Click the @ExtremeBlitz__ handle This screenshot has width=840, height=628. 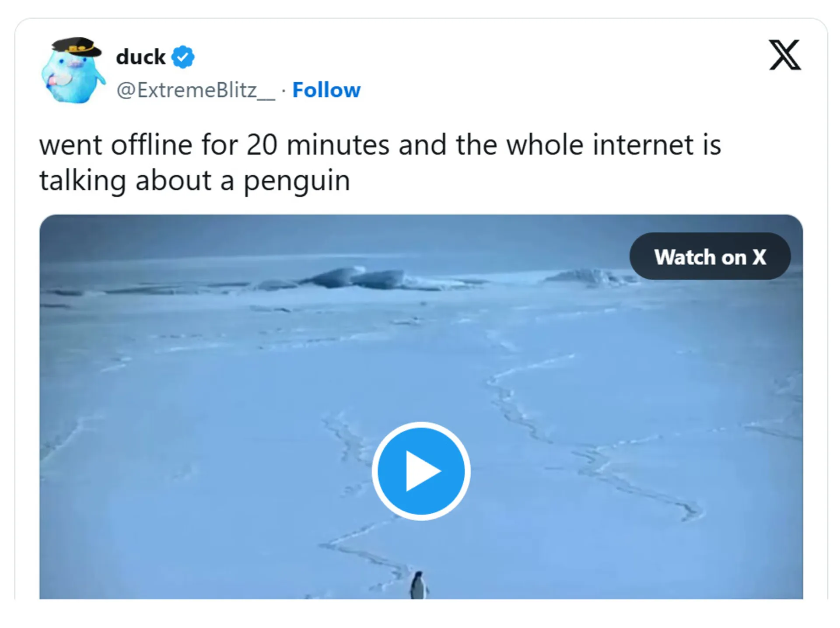196,90
